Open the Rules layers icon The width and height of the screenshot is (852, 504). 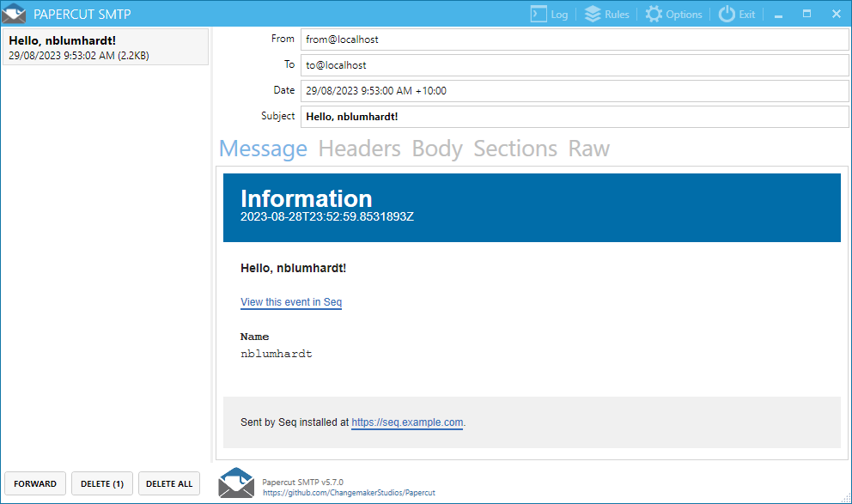pyautogui.click(x=593, y=14)
